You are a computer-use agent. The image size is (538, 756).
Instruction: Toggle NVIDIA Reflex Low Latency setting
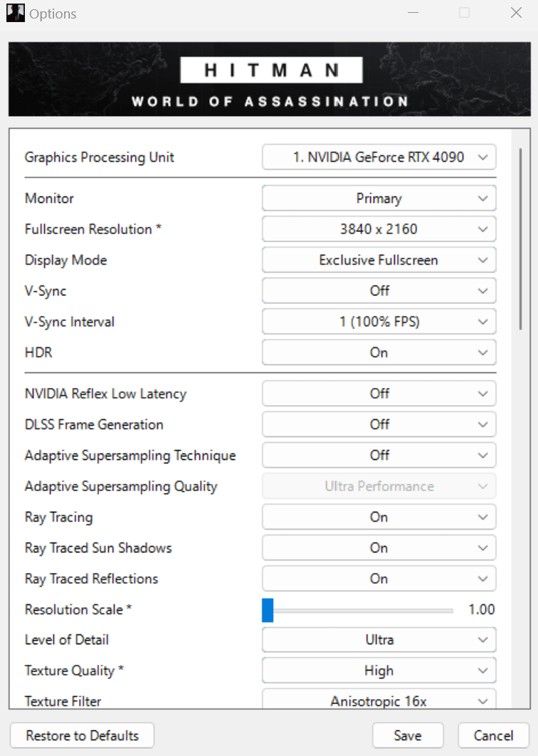tap(379, 394)
